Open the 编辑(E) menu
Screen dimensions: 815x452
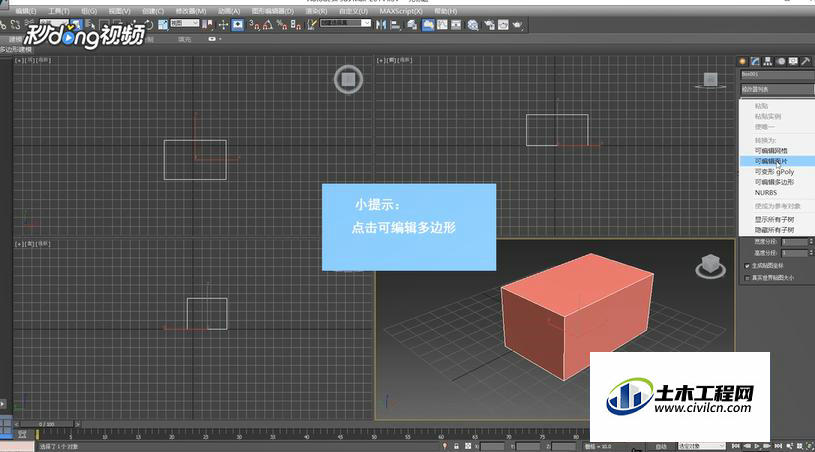pyautogui.click(x=26, y=11)
